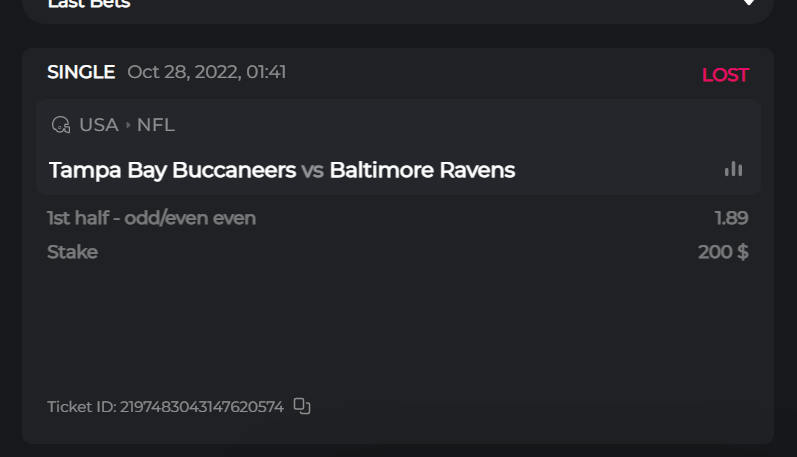The width and height of the screenshot is (797, 457).
Task: Click the 'vs' text between teams
Action: coord(312,171)
